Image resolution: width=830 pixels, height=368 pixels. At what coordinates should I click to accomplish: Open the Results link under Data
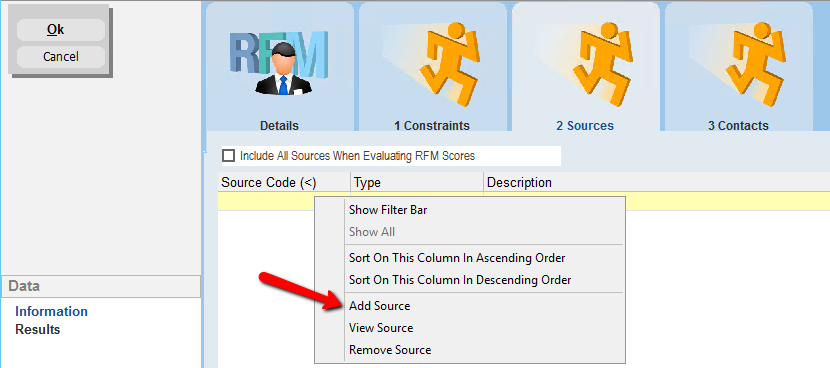(x=38, y=329)
